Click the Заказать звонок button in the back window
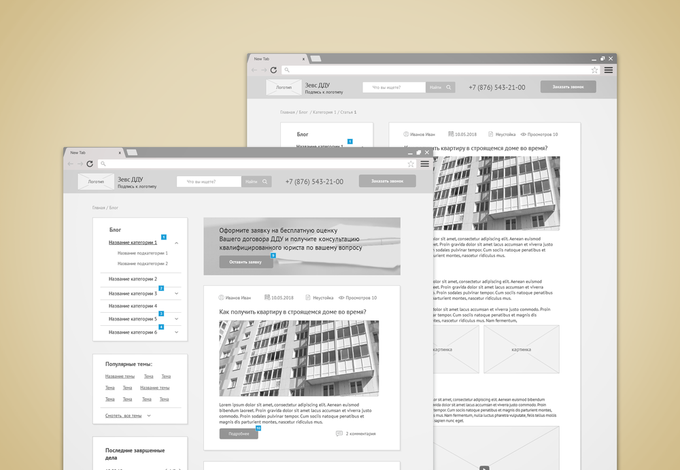The height and width of the screenshot is (470, 680). point(568,87)
